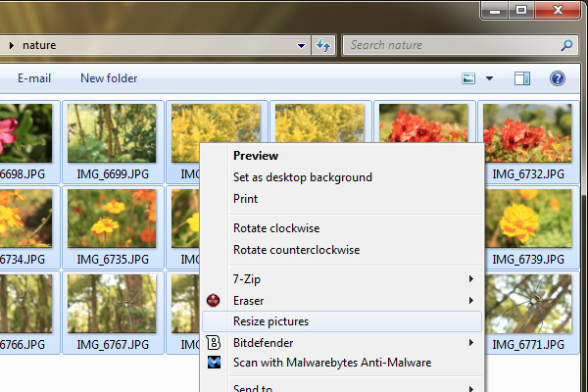The height and width of the screenshot is (392, 588).
Task: Click the IMG_6771.JPG file name label
Action: (x=528, y=344)
